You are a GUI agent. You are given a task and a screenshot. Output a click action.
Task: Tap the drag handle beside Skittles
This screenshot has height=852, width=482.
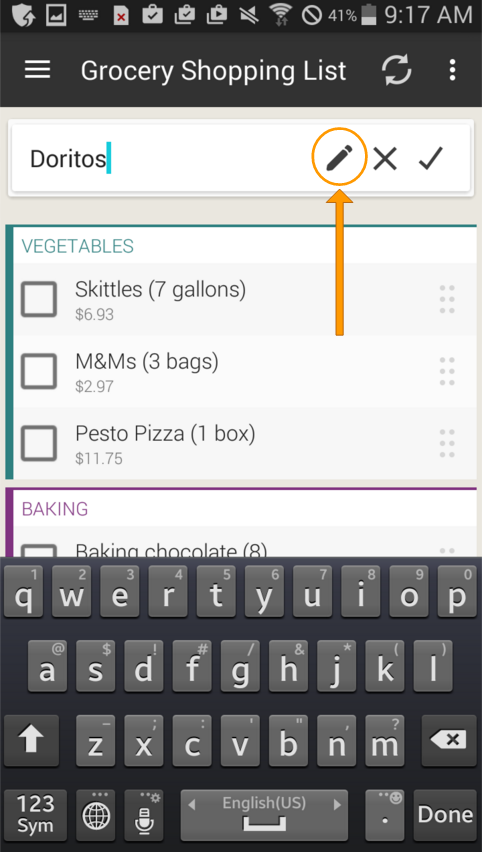[447, 299]
